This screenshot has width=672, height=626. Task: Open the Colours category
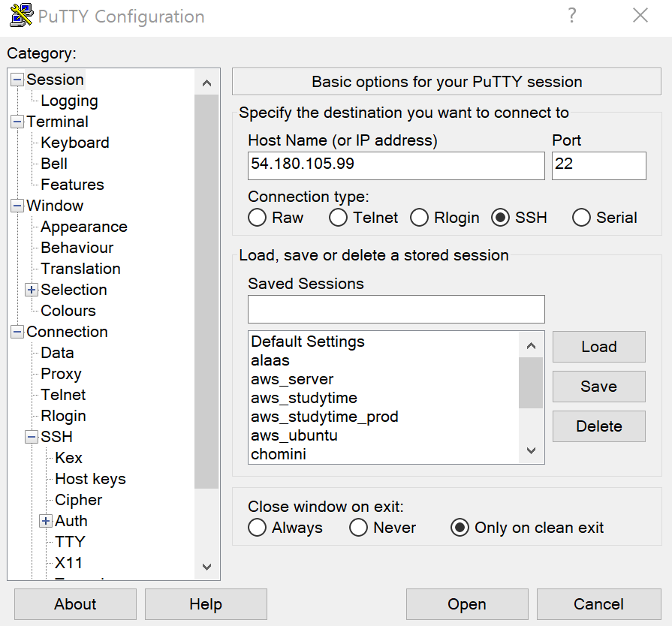tap(68, 311)
